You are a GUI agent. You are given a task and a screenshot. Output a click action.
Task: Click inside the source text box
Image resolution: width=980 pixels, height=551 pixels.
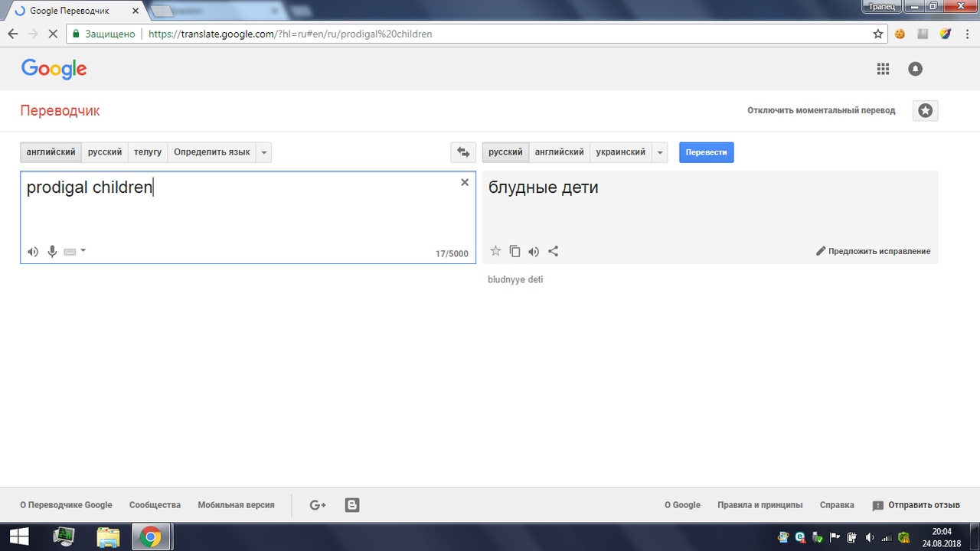pyautogui.click(x=248, y=217)
